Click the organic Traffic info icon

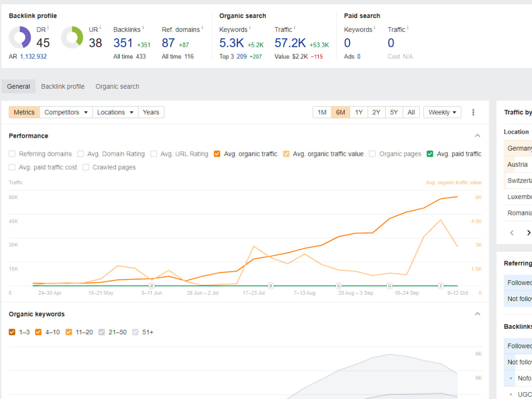click(295, 28)
